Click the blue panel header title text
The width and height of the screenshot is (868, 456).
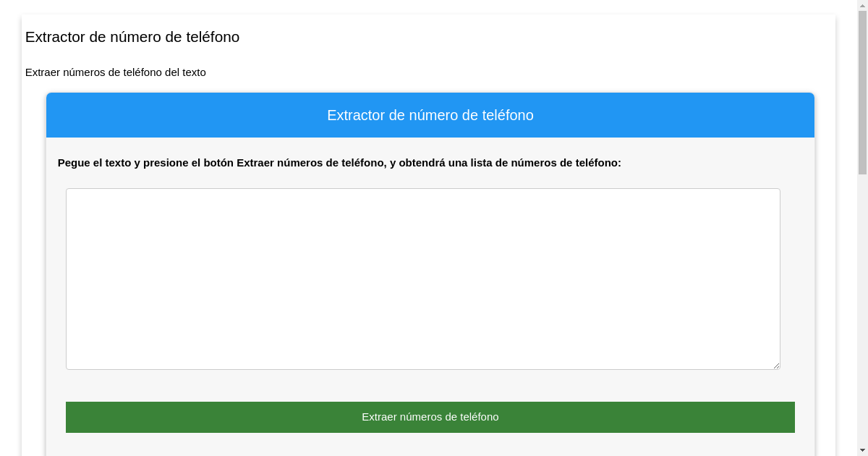430,115
